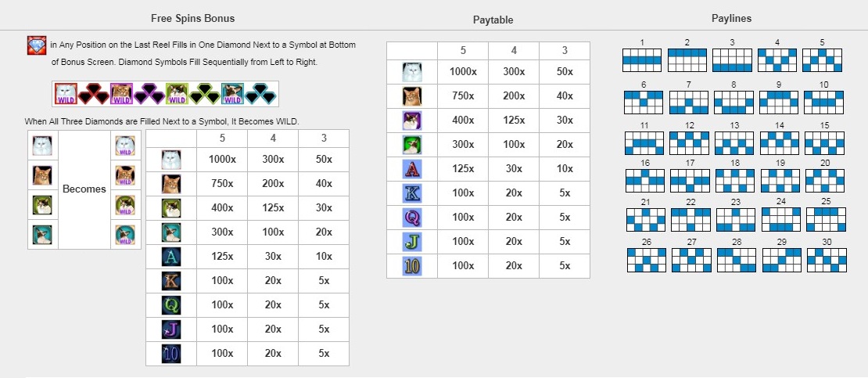Image resolution: width=868 pixels, height=378 pixels.
Task: Click the Paylines heading
Action: coord(732,18)
